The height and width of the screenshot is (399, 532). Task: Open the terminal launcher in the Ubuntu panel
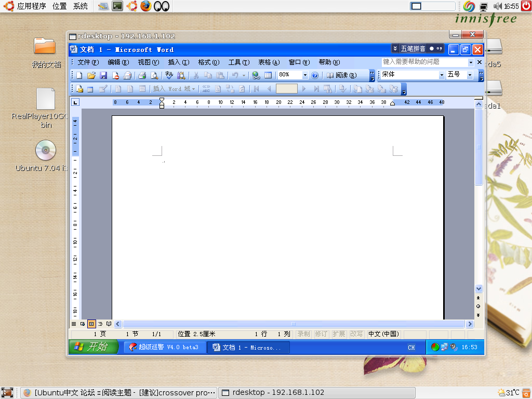click(117, 6)
